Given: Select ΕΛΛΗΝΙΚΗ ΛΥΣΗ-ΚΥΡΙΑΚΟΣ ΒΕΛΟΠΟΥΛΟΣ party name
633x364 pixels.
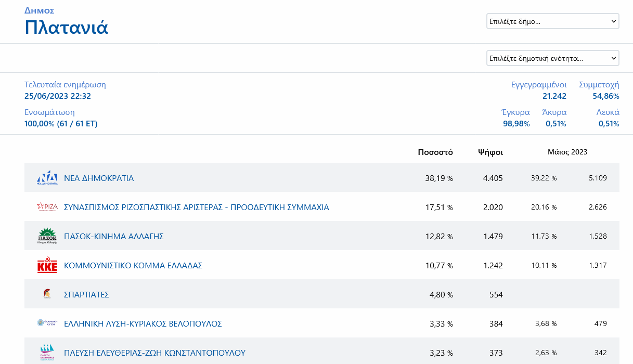Looking at the screenshot, I should 143,323.
